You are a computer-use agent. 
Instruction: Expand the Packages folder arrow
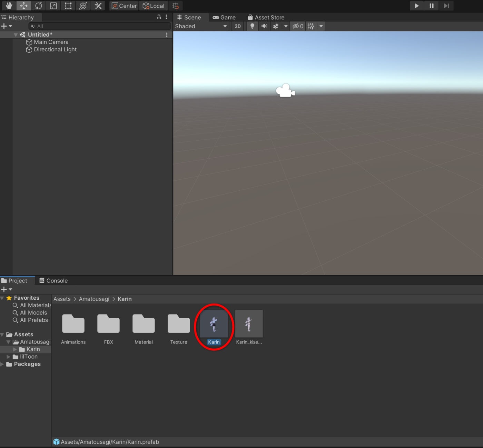coord(2,364)
